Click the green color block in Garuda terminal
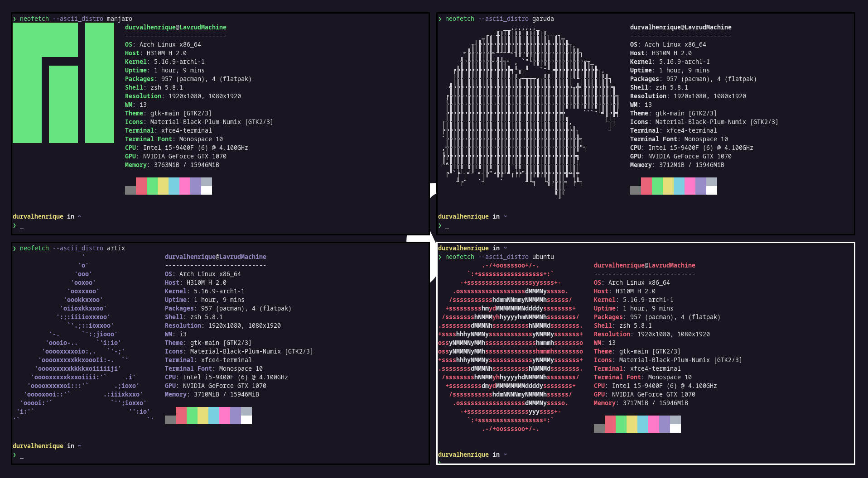The height and width of the screenshot is (478, 868). coord(657,186)
